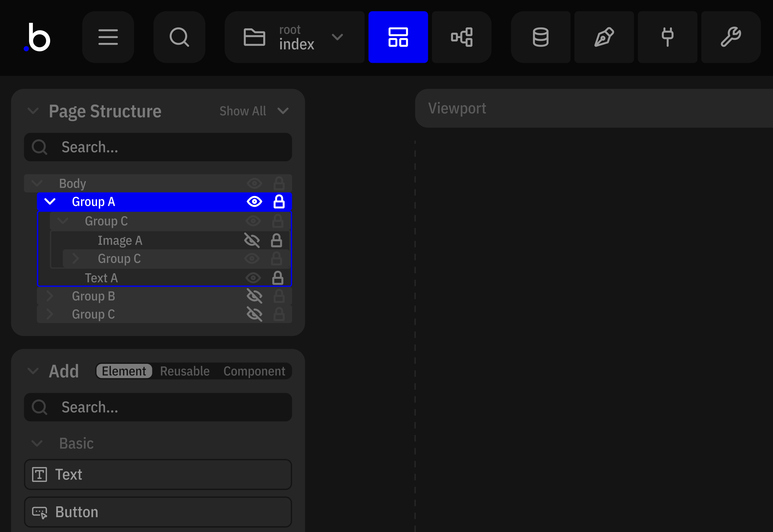Collapse the Basic elements section
This screenshot has width=773, height=532.
coord(37,443)
